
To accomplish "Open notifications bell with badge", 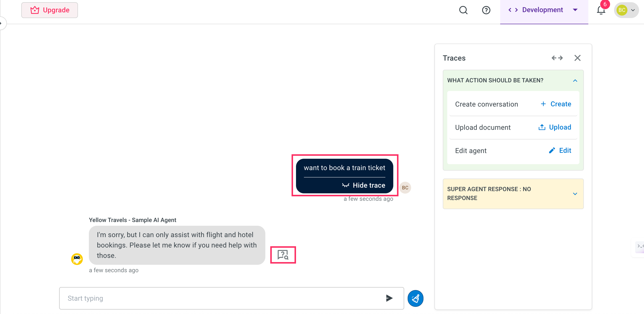I will point(601,10).
